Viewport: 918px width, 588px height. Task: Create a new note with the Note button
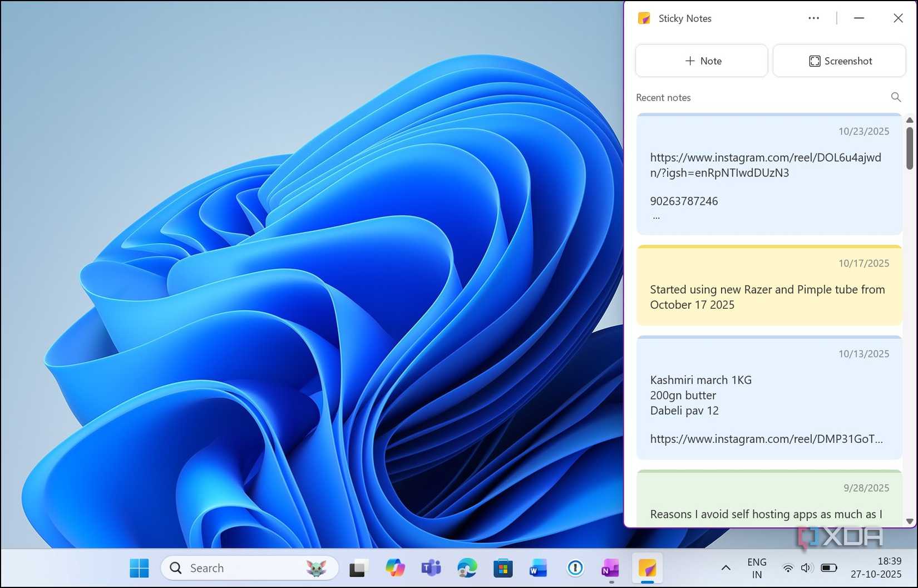click(x=701, y=61)
